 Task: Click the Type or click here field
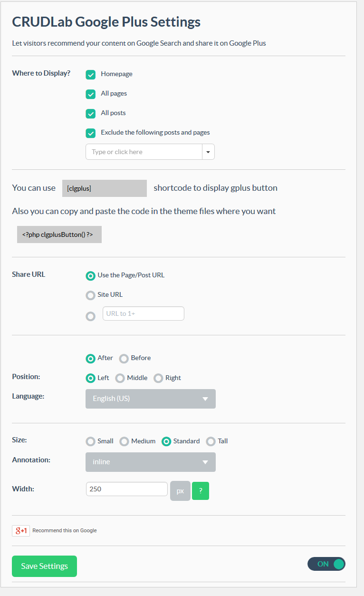click(144, 152)
